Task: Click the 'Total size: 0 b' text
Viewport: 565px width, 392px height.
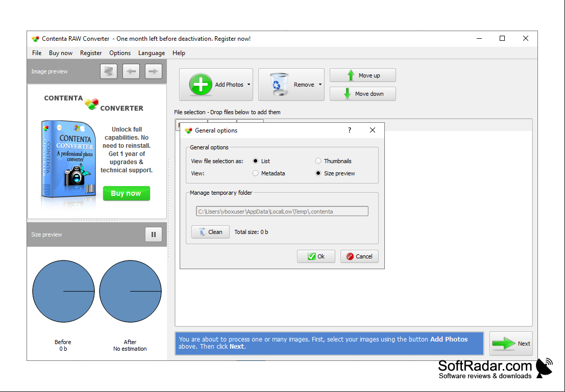Action: point(251,232)
